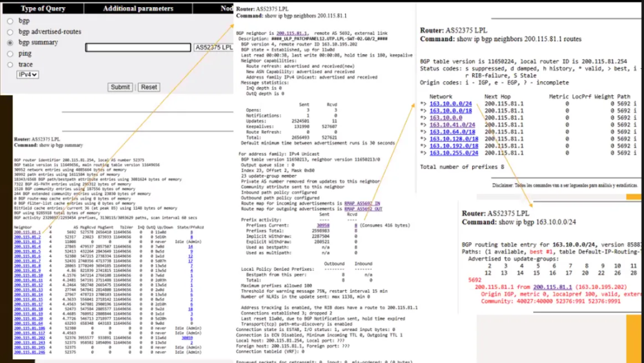Select the bgp summary radio option
This screenshot has width=644, height=363.
click(10, 43)
